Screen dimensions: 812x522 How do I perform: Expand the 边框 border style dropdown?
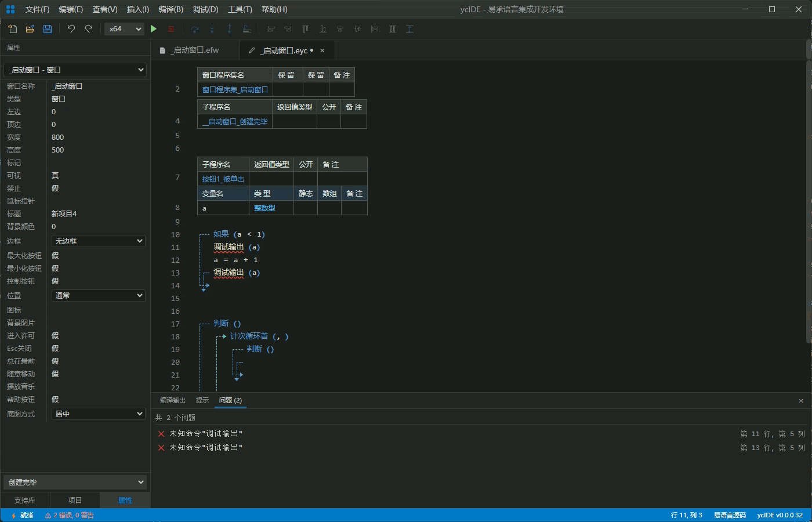tap(98, 241)
